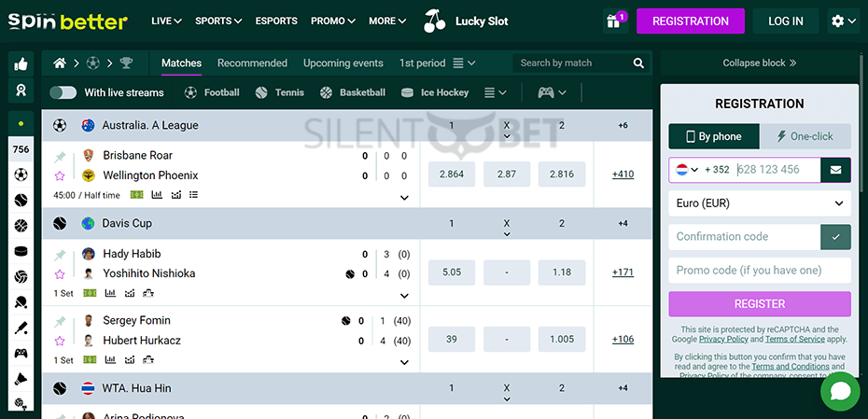Favorite the Brisbane Roar match star
This screenshot has width=868, height=419.
tap(60, 176)
